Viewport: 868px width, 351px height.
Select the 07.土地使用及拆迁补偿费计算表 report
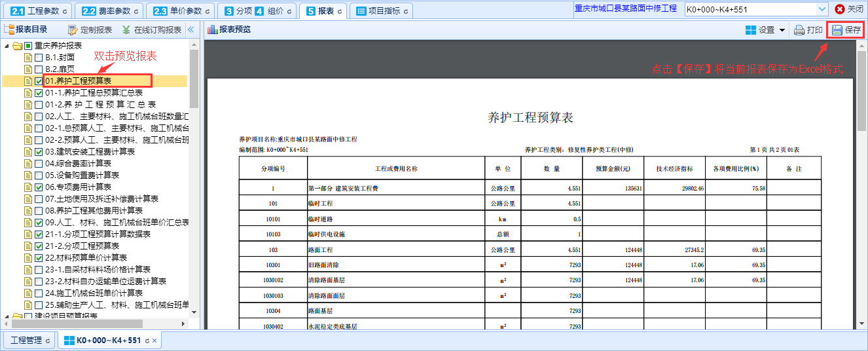click(101, 199)
